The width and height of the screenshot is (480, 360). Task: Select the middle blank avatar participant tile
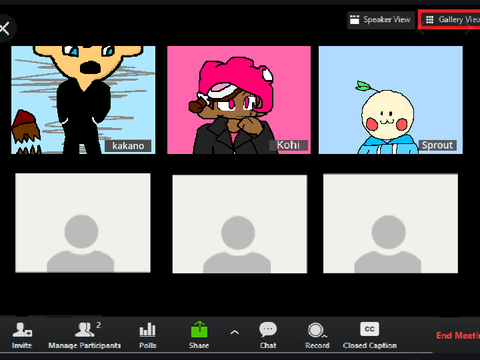[240, 224]
